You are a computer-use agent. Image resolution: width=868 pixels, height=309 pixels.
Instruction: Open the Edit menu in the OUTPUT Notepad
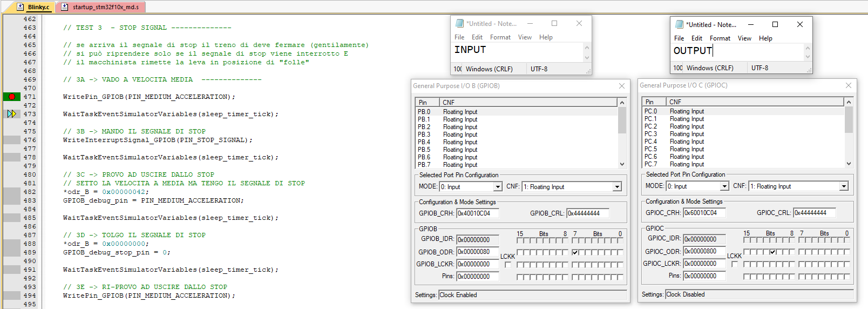coord(697,38)
